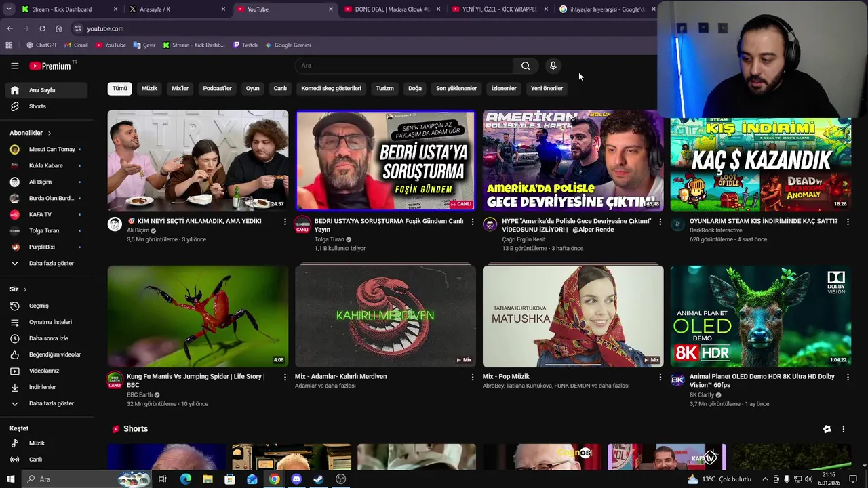Image resolution: width=868 pixels, height=488 pixels.
Task: Click Shorts shelf customize icon
Action: [827, 429]
